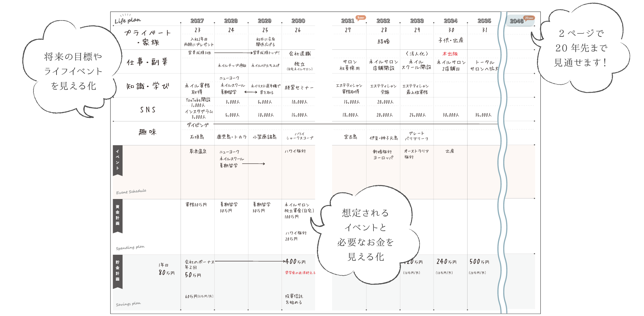Click the 石垣島 entry
This screenshot has height=316, width=644.
point(197,137)
